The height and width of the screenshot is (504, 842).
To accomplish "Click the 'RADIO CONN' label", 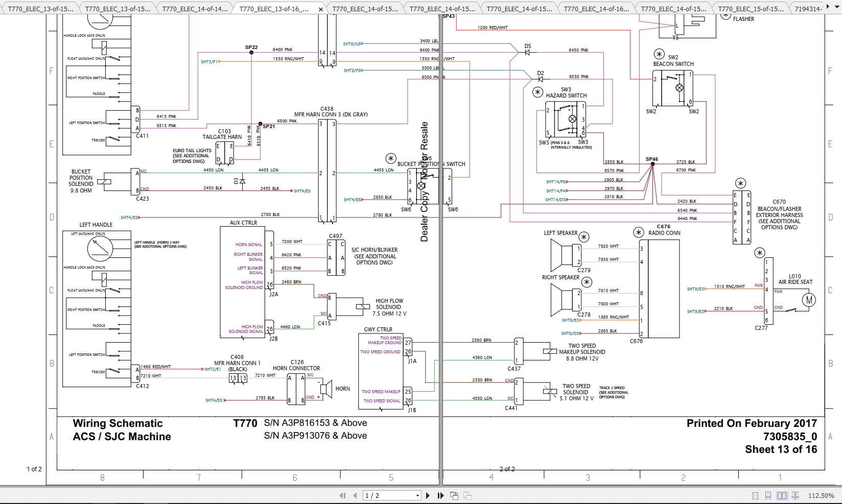I will [x=664, y=233].
